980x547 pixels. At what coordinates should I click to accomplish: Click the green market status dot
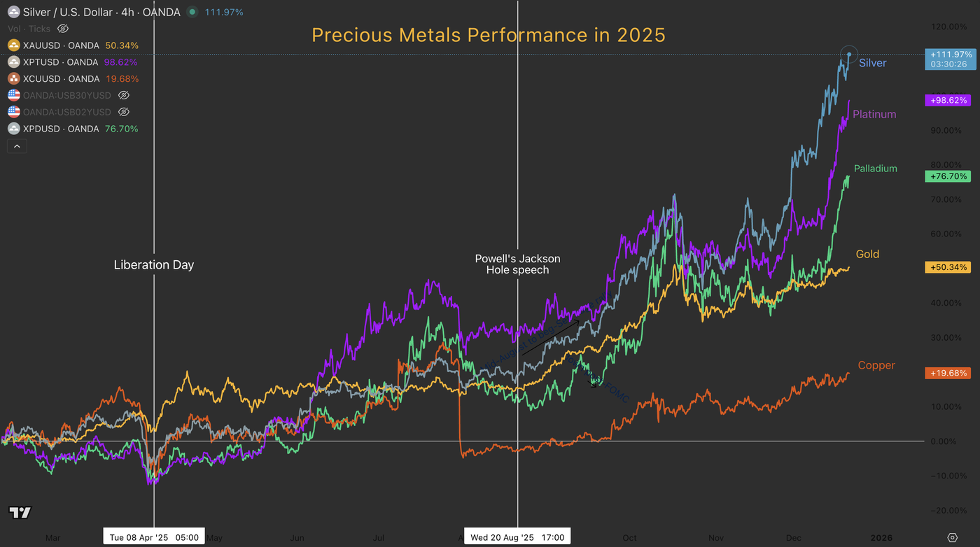coord(193,12)
